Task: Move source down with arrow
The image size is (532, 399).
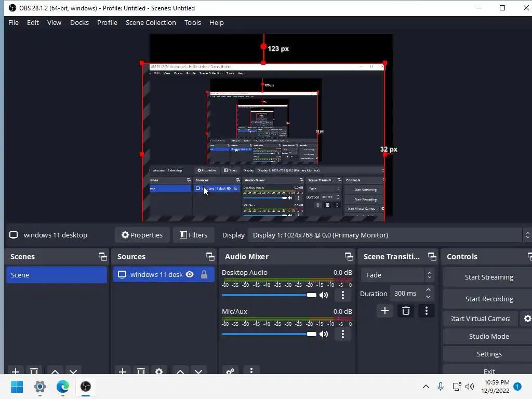Action: 198,371
